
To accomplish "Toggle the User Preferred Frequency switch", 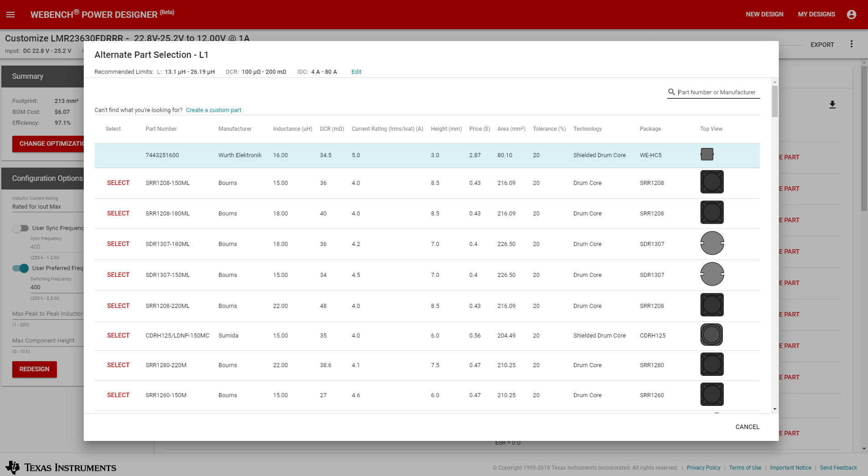I will [20, 268].
